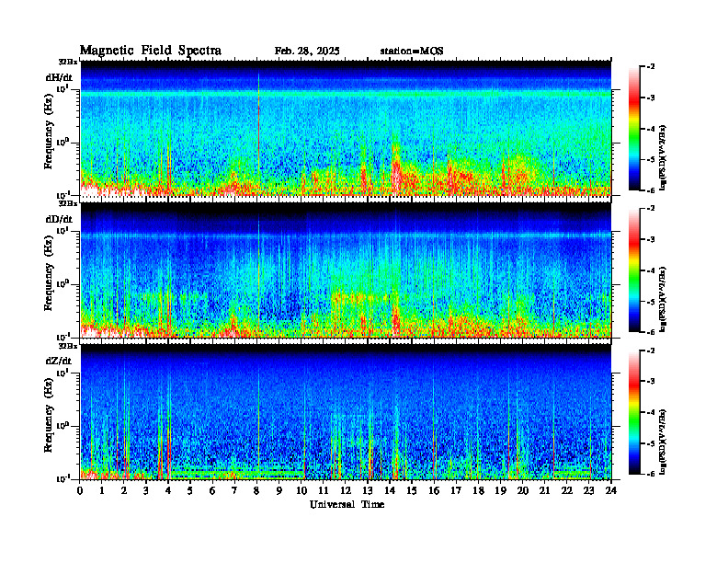
Task: Click the -4 tick on the dD/dt colorbar
Action: pos(651,270)
